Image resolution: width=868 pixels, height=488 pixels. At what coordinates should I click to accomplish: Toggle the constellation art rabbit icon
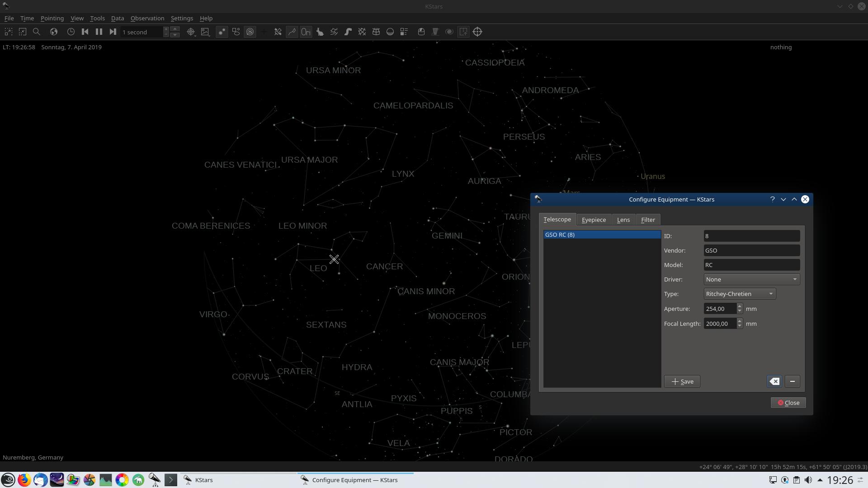tap(320, 32)
